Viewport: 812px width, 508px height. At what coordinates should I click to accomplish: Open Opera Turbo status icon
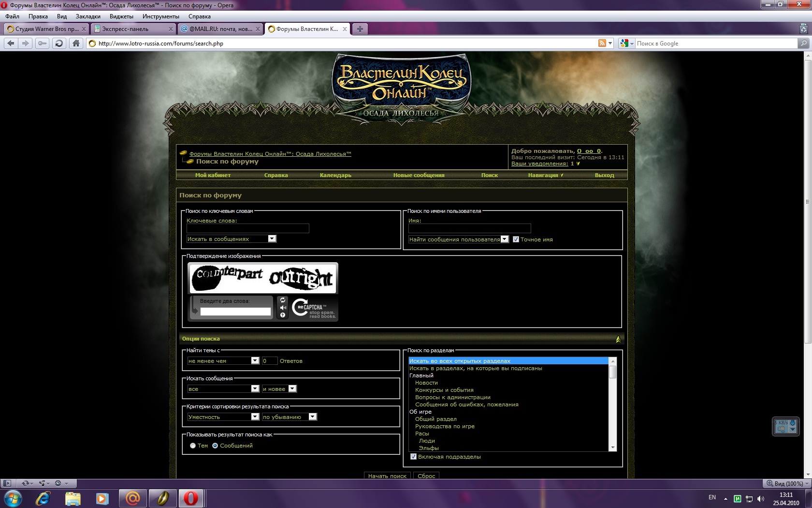(x=60, y=483)
